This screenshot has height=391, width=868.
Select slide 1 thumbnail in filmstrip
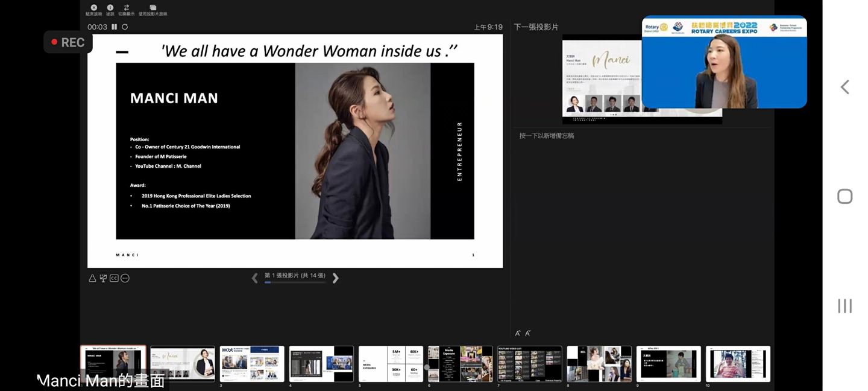pos(113,364)
